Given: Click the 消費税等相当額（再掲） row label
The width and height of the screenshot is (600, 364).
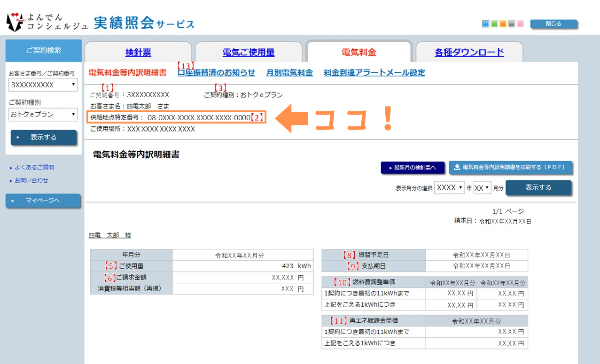Looking at the screenshot, I should click(x=131, y=288).
